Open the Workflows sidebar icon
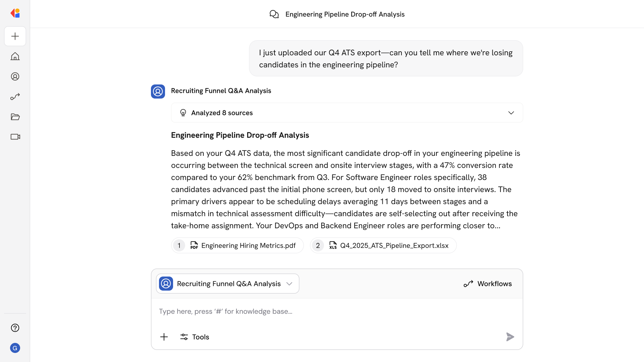 point(15,97)
